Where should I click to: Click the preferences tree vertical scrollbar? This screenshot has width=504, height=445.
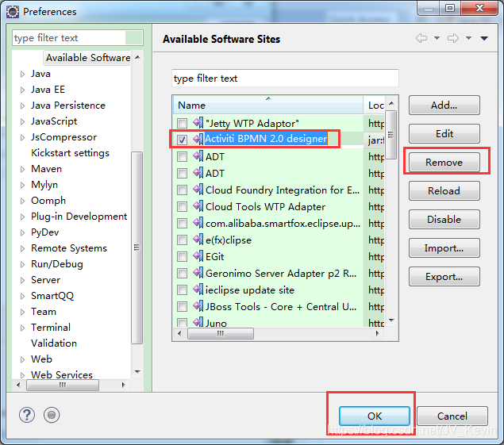click(x=137, y=247)
